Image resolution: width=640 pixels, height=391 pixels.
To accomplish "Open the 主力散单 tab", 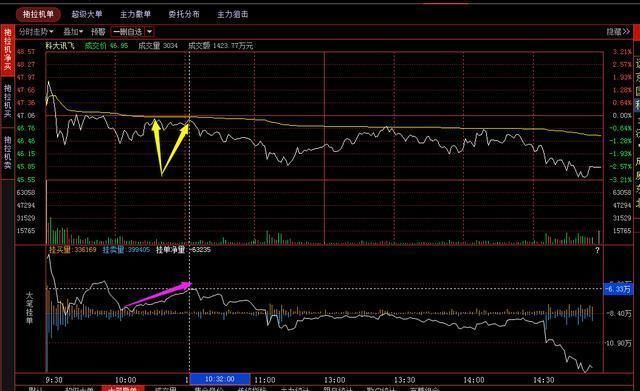I will click(135, 14).
